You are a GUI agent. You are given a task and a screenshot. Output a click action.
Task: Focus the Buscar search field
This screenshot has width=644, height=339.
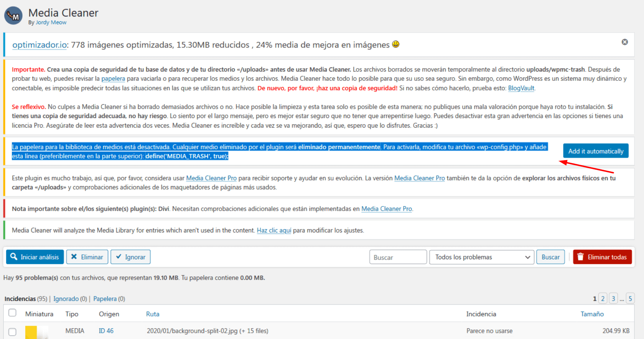click(x=398, y=257)
